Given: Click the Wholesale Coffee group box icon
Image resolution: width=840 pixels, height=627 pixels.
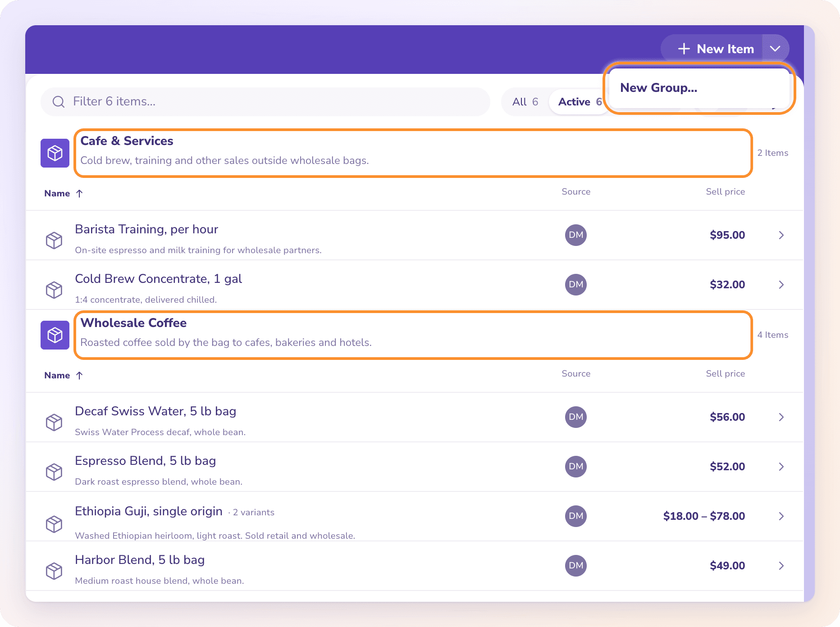Looking at the screenshot, I should 55,335.
